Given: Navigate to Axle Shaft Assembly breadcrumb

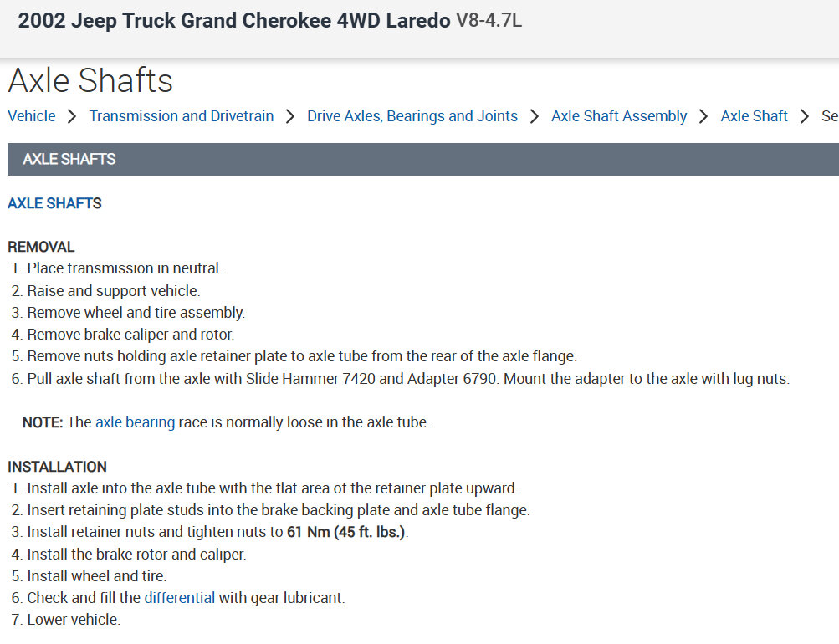Looking at the screenshot, I should pos(619,116).
